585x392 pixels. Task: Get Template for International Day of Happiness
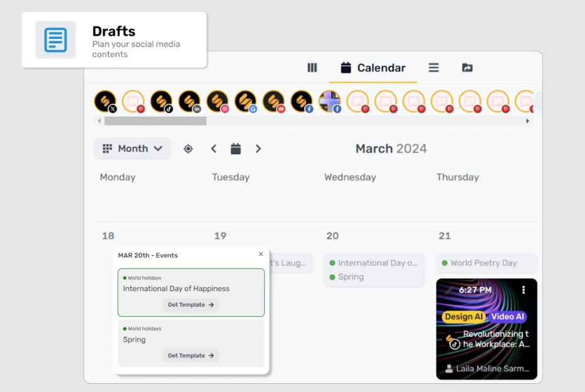pos(191,305)
